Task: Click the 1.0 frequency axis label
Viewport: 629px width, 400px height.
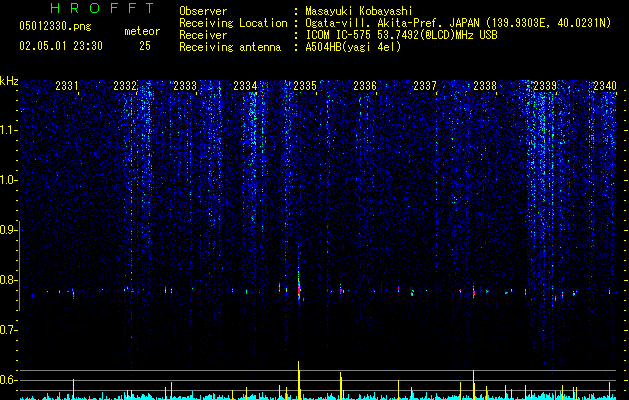Action: coord(8,180)
